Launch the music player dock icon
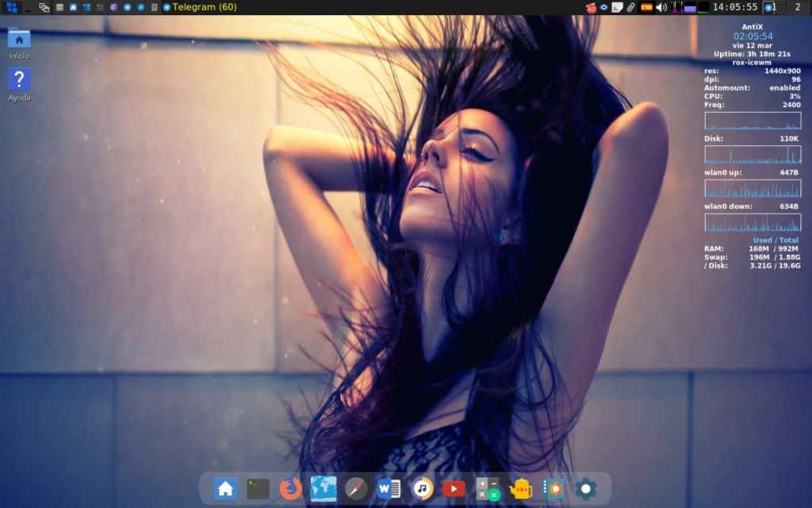The image size is (812, 508). click(423, 488)
